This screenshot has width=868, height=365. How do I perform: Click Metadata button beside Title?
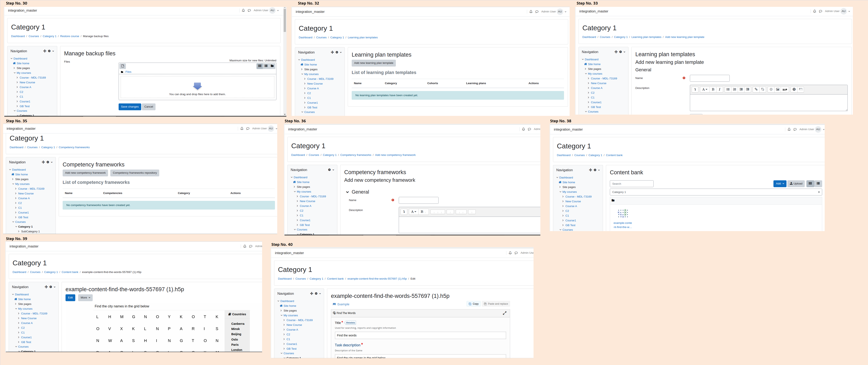350,323
